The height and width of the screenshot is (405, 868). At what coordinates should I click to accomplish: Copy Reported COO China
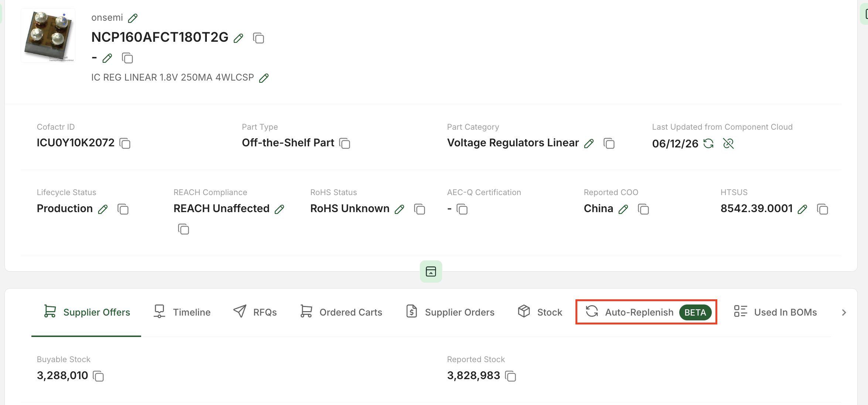(643, 209)
